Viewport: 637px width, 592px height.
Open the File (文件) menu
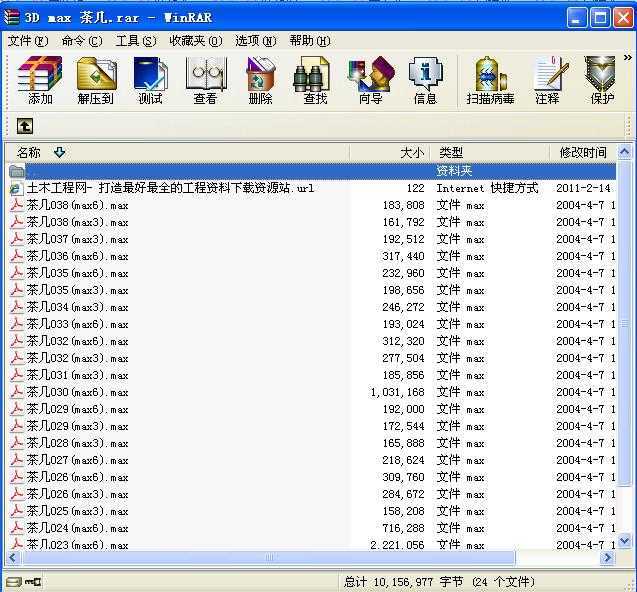coord(28,41)
